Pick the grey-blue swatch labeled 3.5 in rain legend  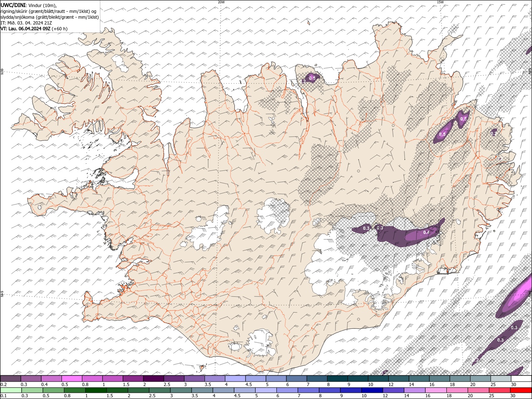pos(202,390)
